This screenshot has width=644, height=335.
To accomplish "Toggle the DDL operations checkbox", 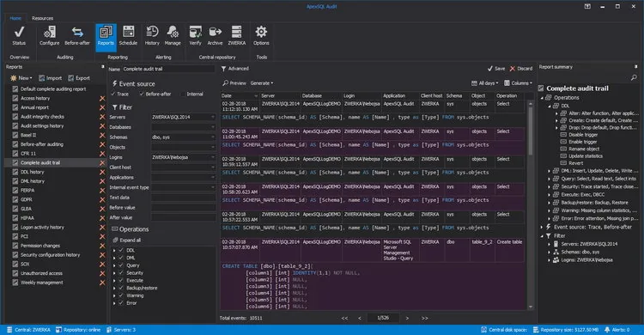I will 121,250.
